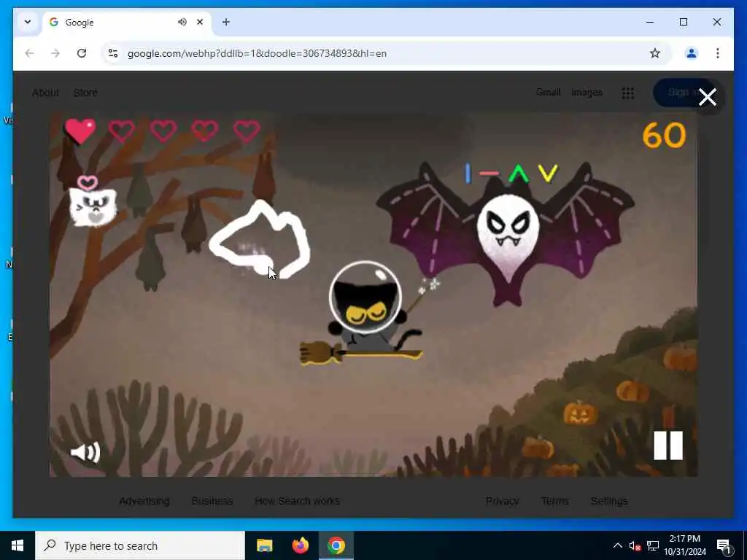
Task: Open Firefox from the taskbar
Action: [x=300, y=545]
